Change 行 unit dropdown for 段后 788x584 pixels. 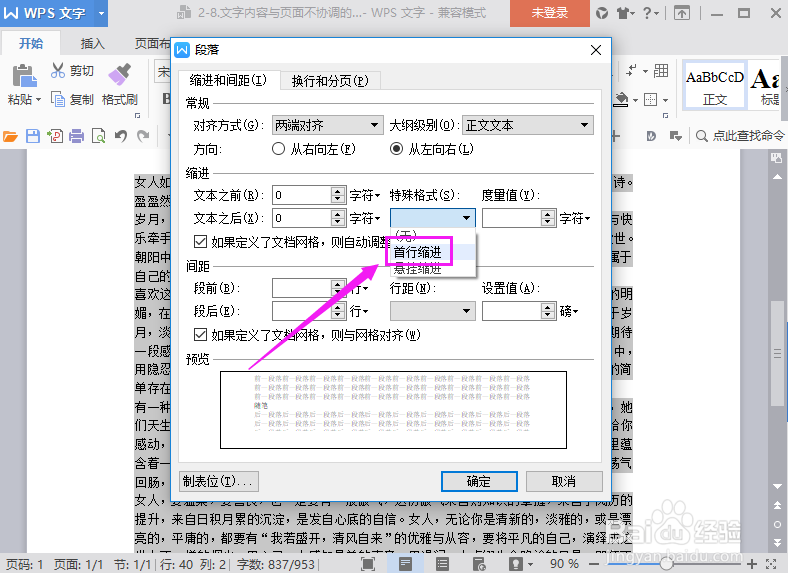(x=359, y=311)
